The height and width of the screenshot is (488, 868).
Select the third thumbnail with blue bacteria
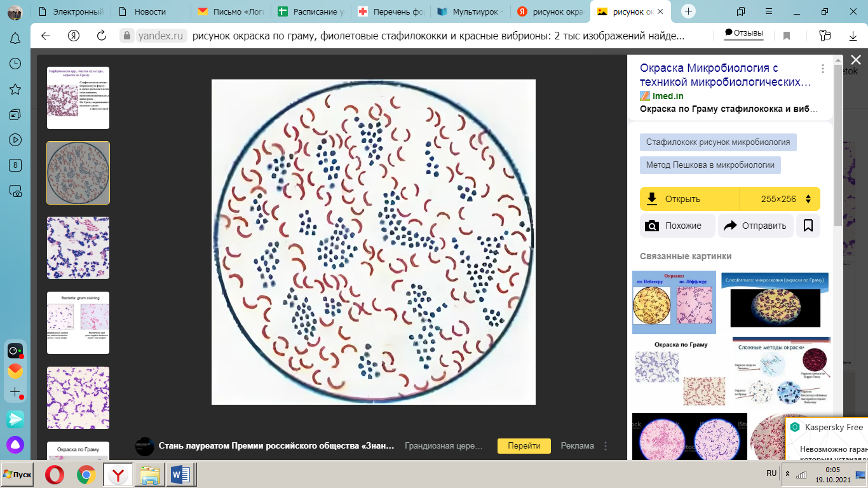[78, 248]
